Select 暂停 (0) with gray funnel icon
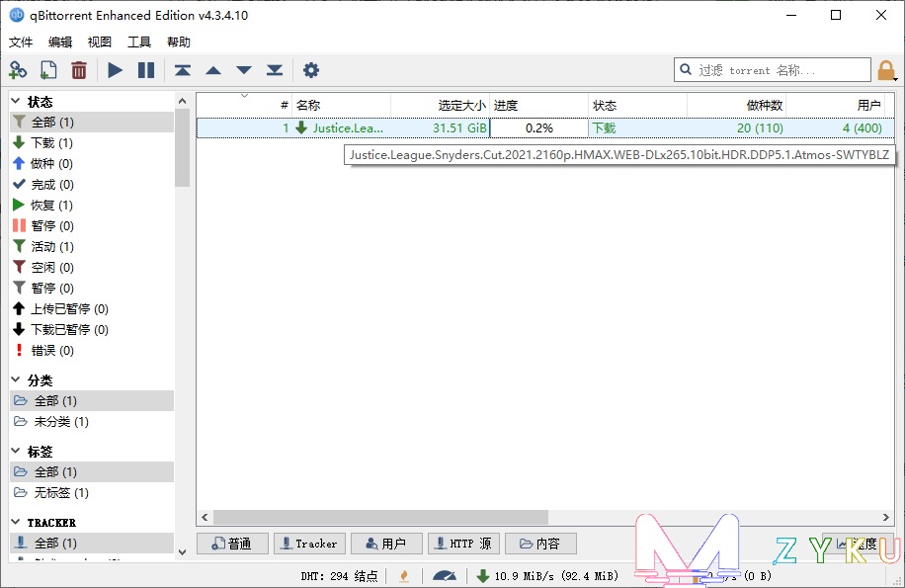 (92, 289)
